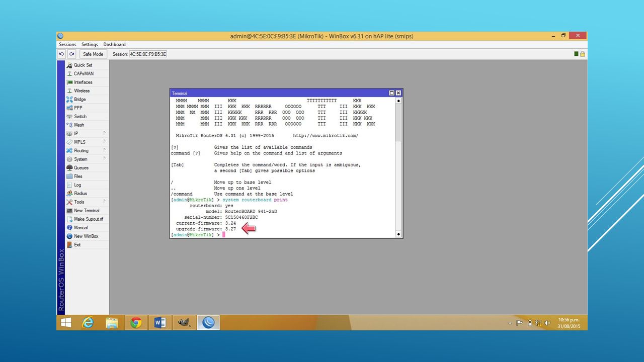This screenshot has height=362, width=644.
Task: Launch New WinBox from the sidebar
Action: (87, 236)
